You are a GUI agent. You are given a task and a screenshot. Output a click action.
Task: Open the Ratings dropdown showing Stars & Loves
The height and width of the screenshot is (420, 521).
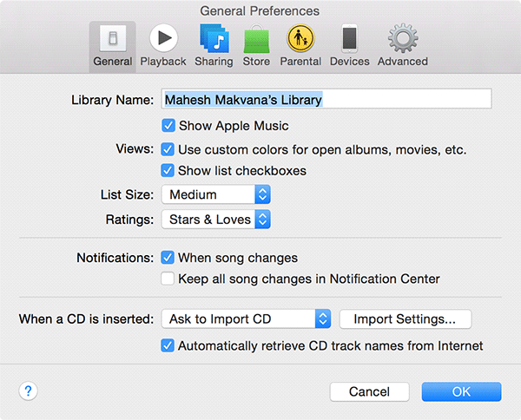[x=216, y=220]
